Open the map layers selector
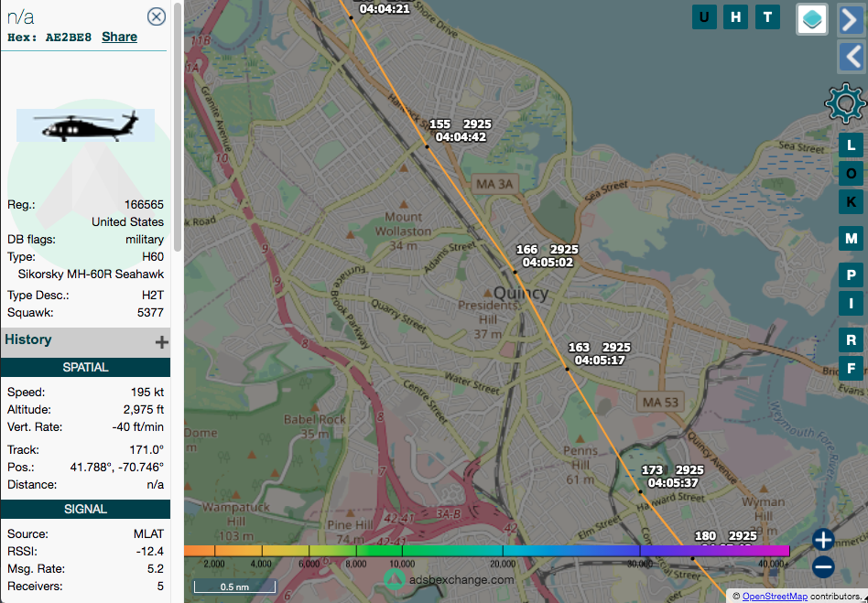 (x=812, y=19)
